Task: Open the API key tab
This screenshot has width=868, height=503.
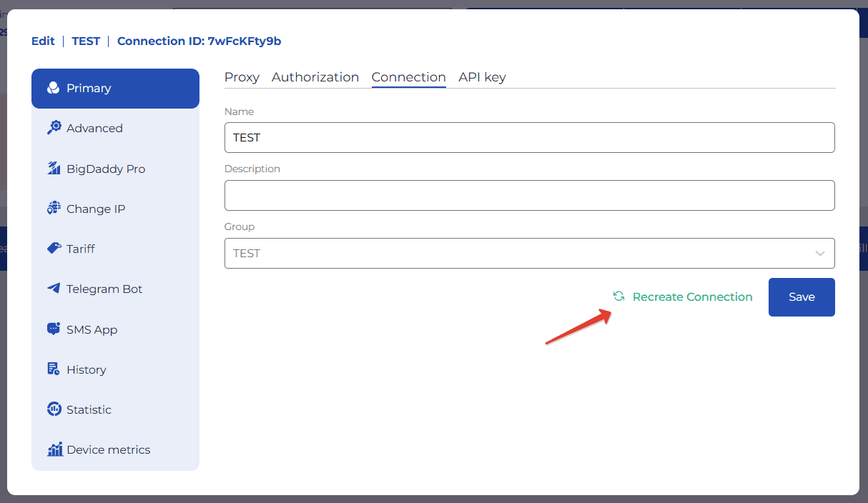Action: pyautogui.click(x=482, y=77)
